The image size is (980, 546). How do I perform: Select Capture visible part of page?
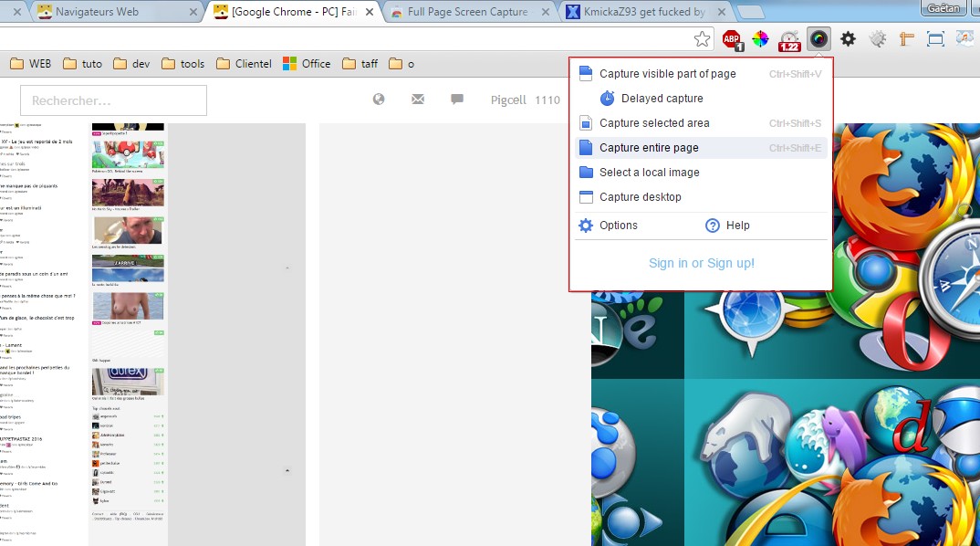click(667, 74)
